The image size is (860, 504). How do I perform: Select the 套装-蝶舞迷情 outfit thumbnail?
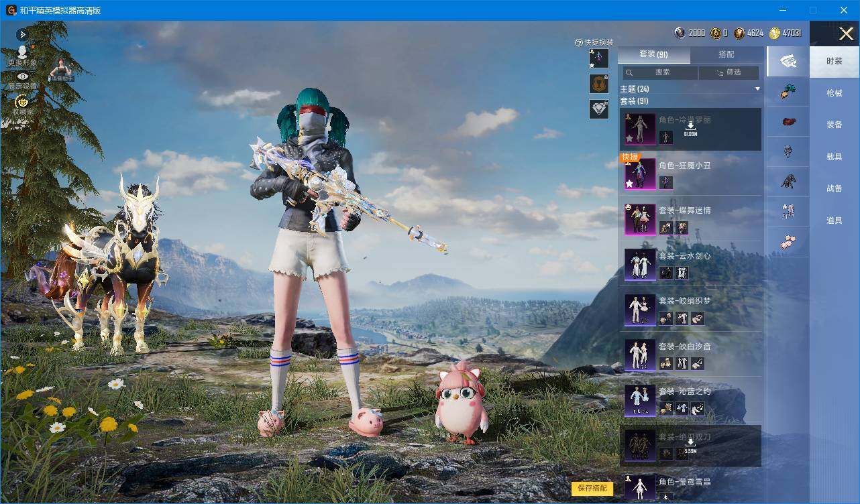(x=640, y=218)
